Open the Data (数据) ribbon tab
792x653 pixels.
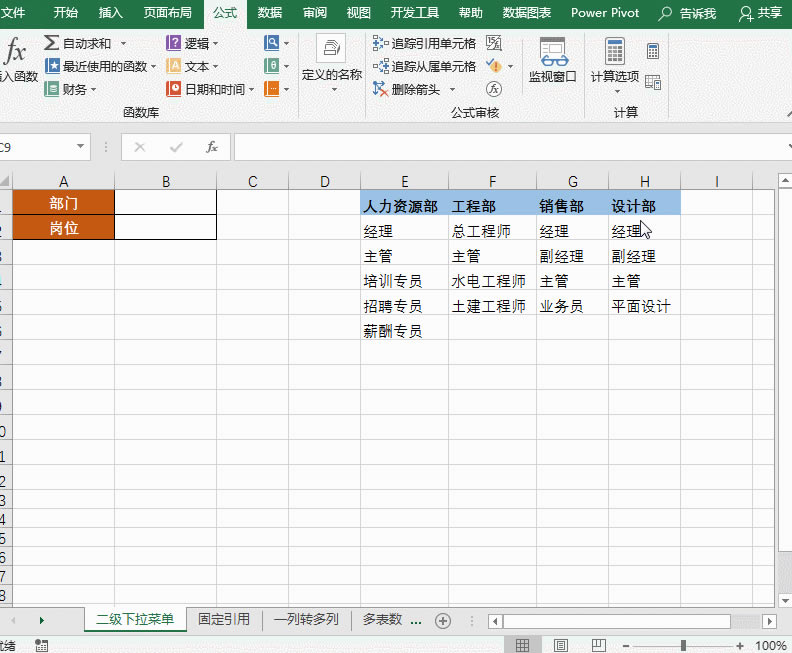pyautogui.click(x=269, y=13)
